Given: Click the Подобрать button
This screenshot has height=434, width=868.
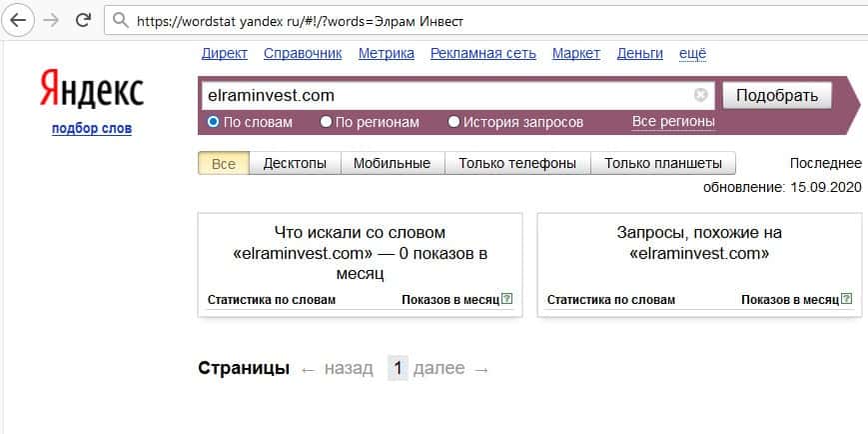Looking at the screenshot, I should pyautogui.click(x=777, y=95).
